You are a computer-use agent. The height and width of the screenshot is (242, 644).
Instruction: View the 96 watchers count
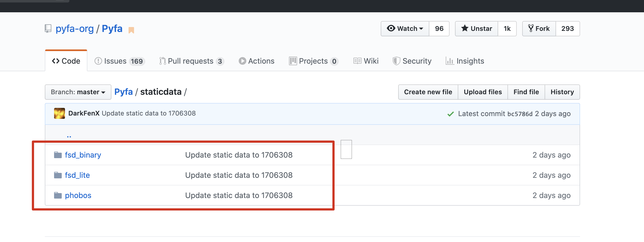pos(439,29)
